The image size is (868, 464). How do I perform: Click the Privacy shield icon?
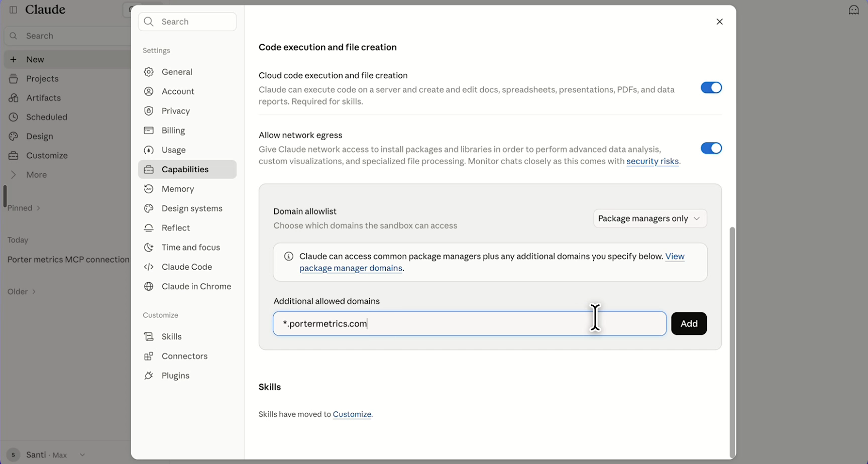click(149, 111)
